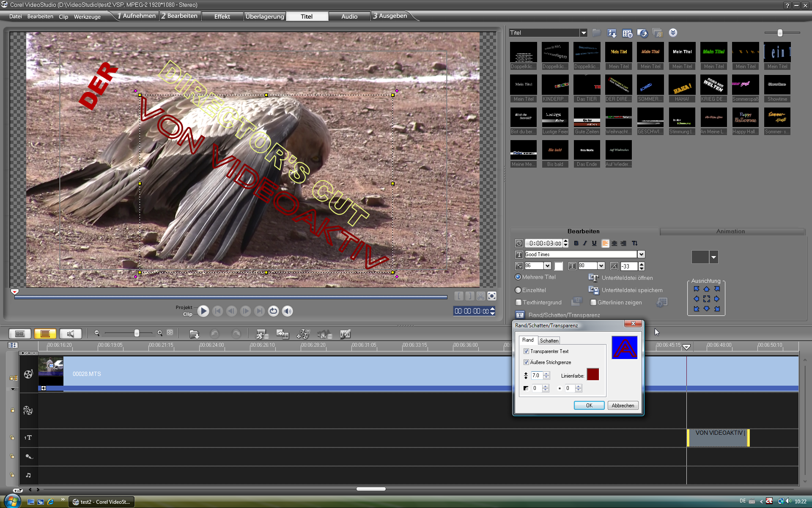Open library load folder icon
The width and height of the screenshot is (812, 508).
click(x=597, y=33)
